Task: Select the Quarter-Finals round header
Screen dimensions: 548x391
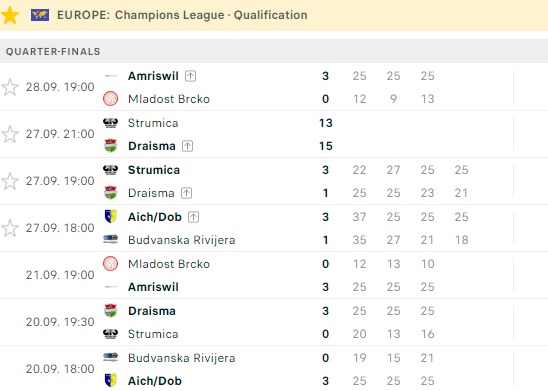Action: pyautogui.click(x=274, y=51)
